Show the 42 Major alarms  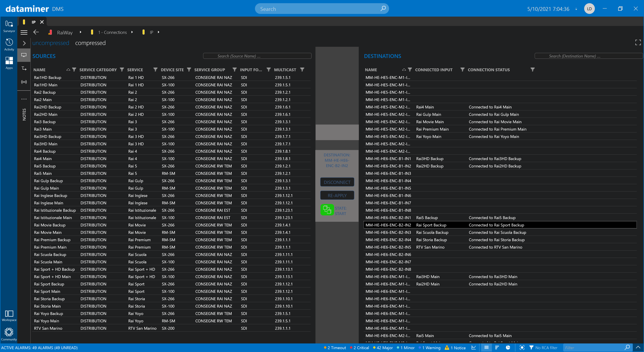[383, 347]
